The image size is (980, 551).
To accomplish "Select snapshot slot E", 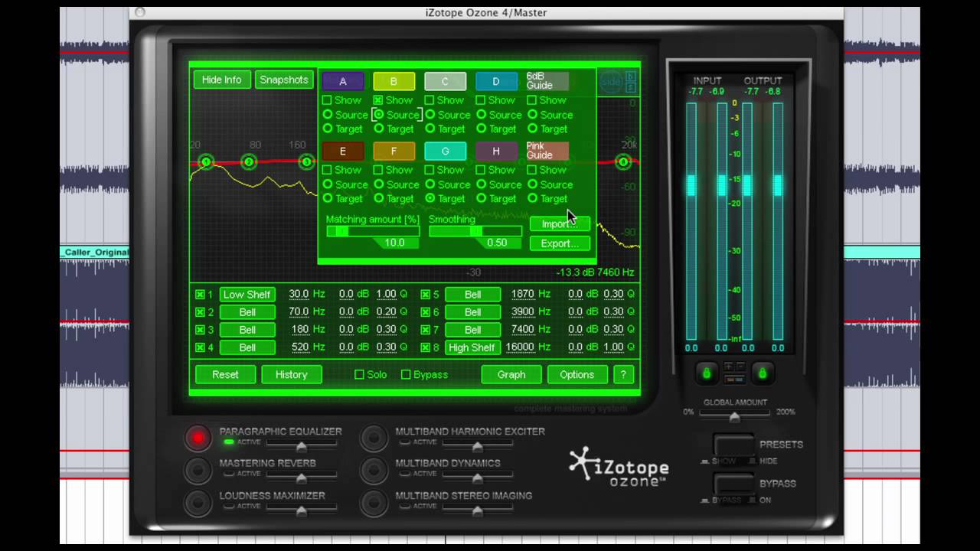I will click(x=342, y=151).
